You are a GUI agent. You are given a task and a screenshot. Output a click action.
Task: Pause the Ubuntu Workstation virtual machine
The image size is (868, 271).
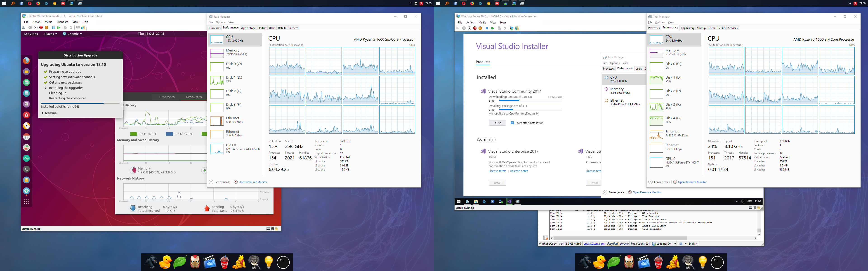point(53,28)
